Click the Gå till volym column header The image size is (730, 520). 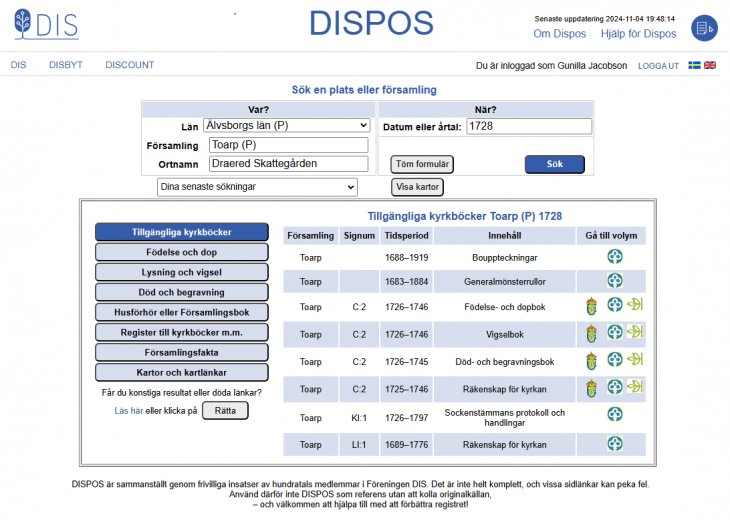coord(611,236)
